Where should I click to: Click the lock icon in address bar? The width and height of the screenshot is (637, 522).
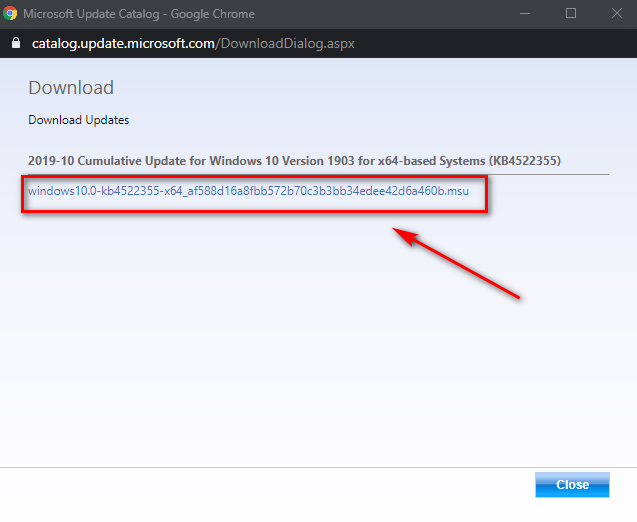click(x=16, y=43)
